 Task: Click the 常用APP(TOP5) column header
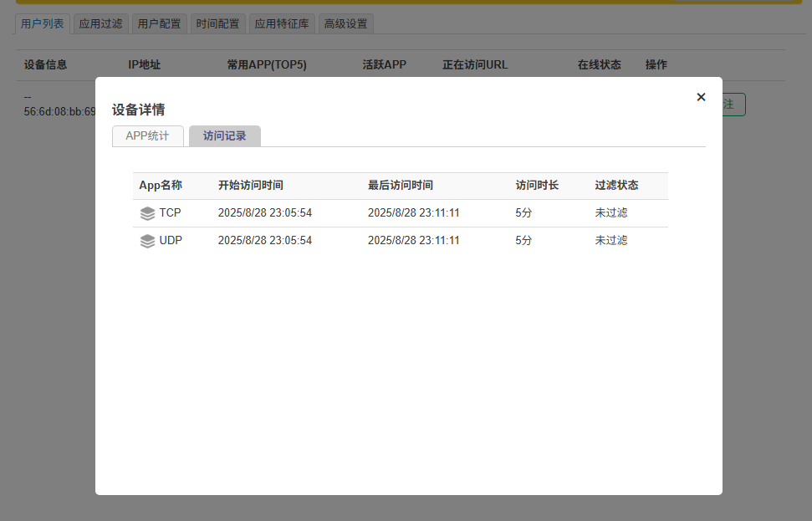[x=267, y=64]
